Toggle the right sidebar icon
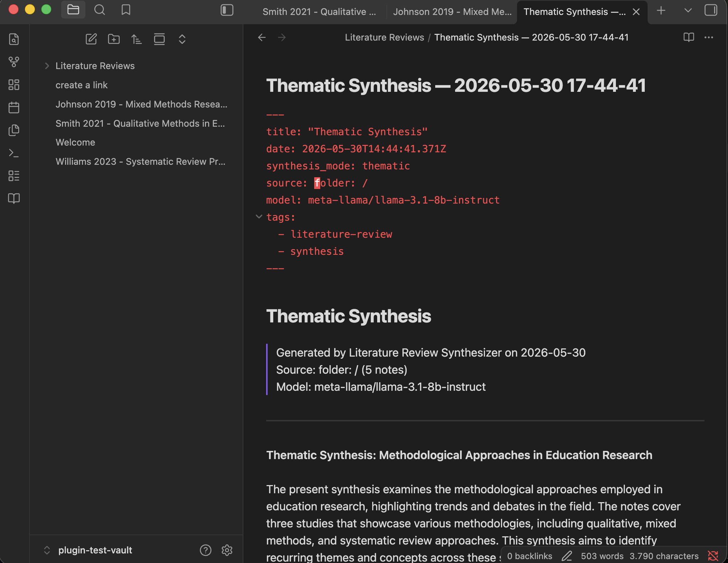The width and height of the screenshot is (728, 563). click(x=711, y=10)
